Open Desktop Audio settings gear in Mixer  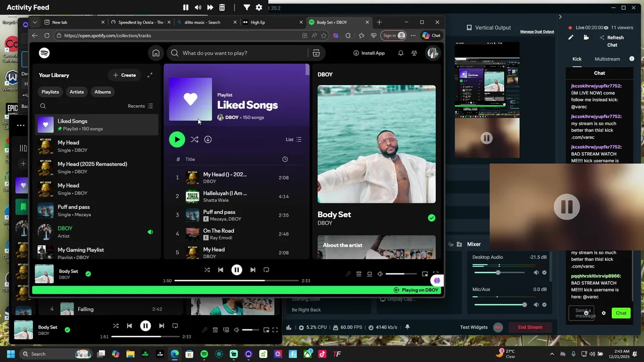click(x=544, y=273)
